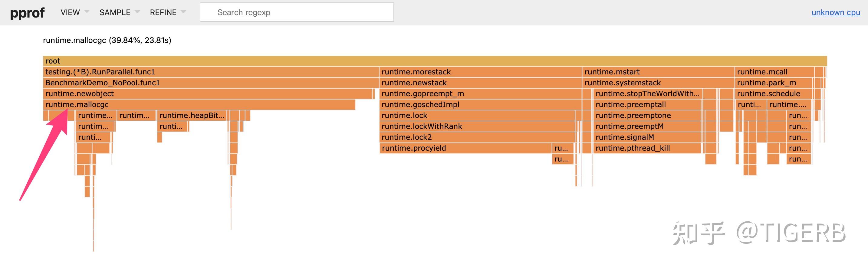Select the runtime.gopreempt_m frame

481,93
